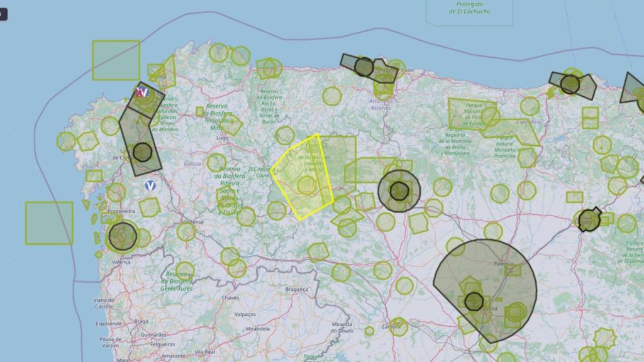Click the dark inner circle of León airport zone
This screenshot has width=644, height=362.
click(399, 190)
